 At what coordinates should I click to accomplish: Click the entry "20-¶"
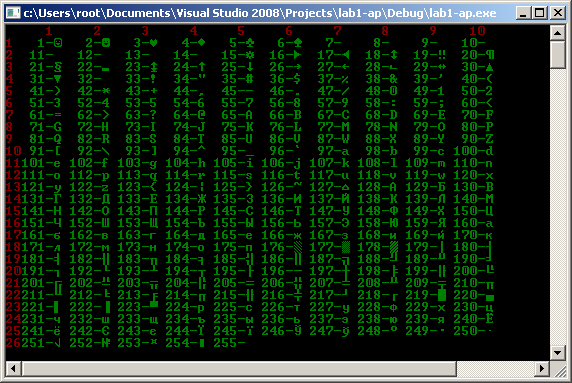point(477,55)
